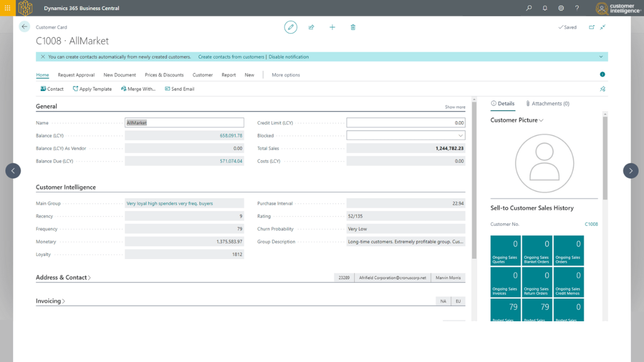
Task: Expand the Address & Contact section
Action: click(x=63, y=278)
